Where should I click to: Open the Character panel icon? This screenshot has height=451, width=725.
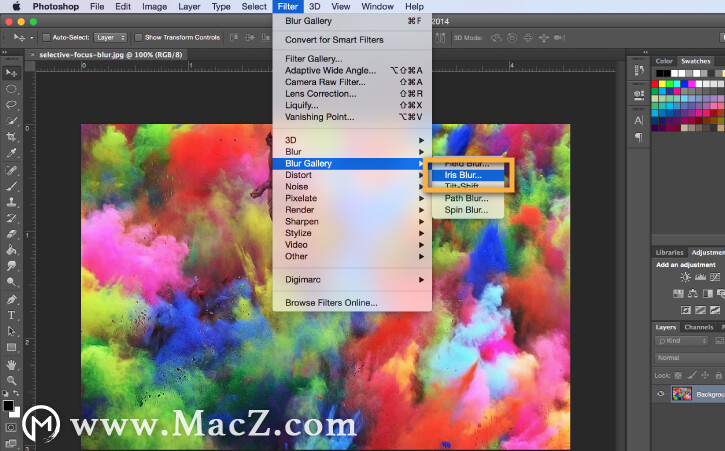click(x=639, y=121)
